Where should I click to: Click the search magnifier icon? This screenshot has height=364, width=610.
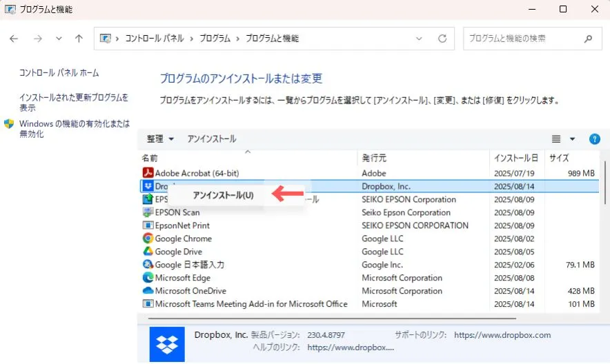tap(588, 39)
